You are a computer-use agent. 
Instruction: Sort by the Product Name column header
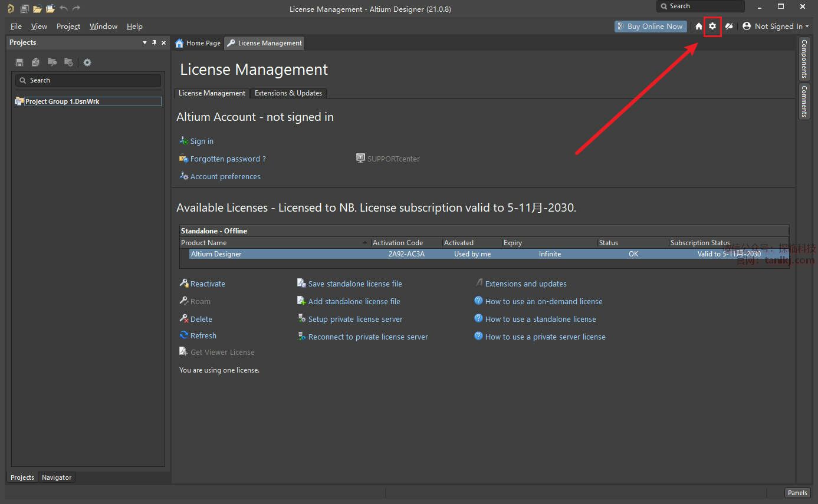click(x=275, y=243)
